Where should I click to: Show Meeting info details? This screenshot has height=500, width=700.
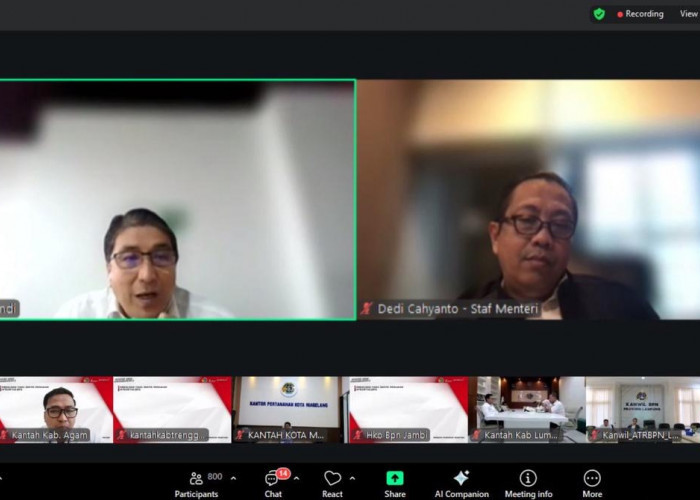528,480
